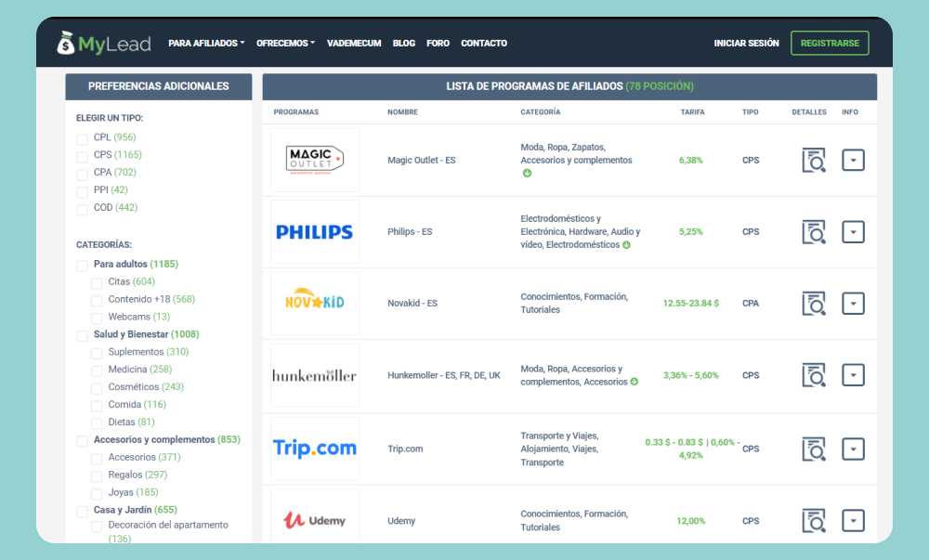Click the MyLead logo
The width and height of the screenshot is (929, 560).
click(x=104, y=43)
